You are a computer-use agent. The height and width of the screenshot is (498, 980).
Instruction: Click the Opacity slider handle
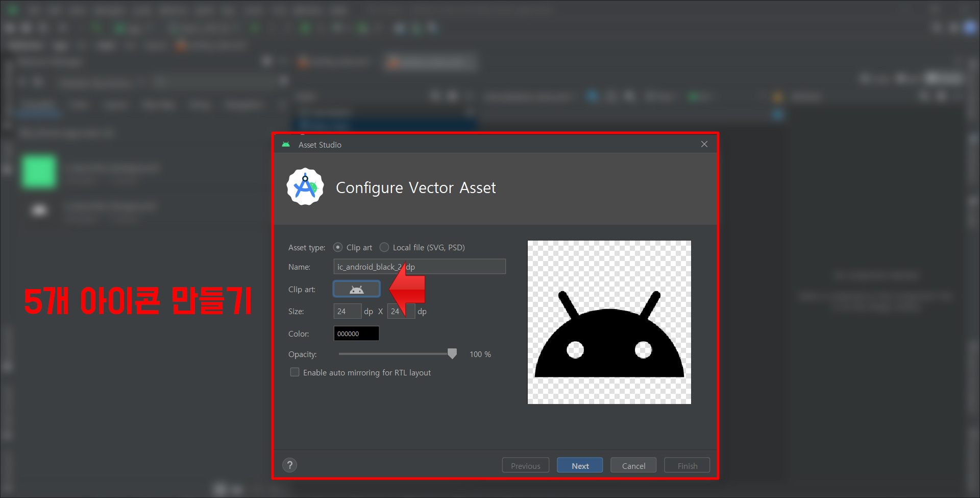[x=452, y=353]
